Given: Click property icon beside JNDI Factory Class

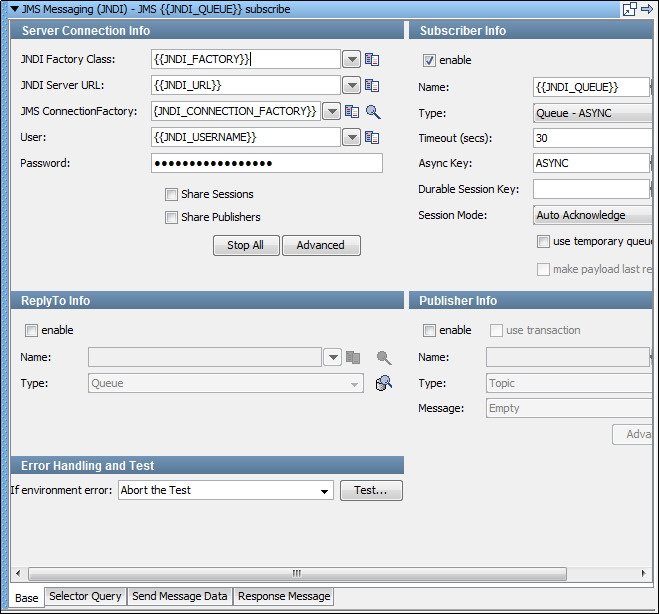Looking at the screenshot, I should click(372, 60).
